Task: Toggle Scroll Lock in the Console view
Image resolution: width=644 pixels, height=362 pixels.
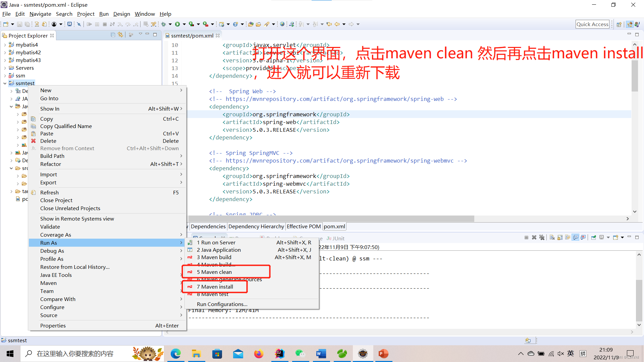Action: tap(559, 237)
